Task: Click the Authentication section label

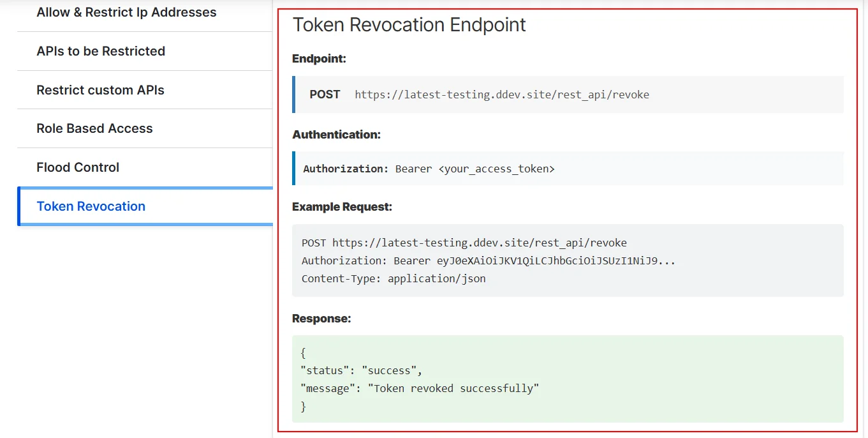Action: tap(337, 134)
